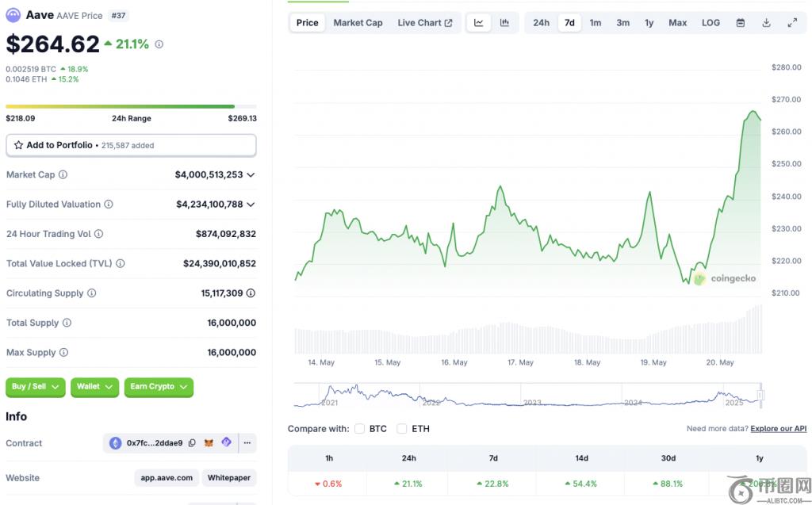The height and width of the screenshot is (505, 812).
Task: Switch to the Market Cap tab
Action: [358, 23]
